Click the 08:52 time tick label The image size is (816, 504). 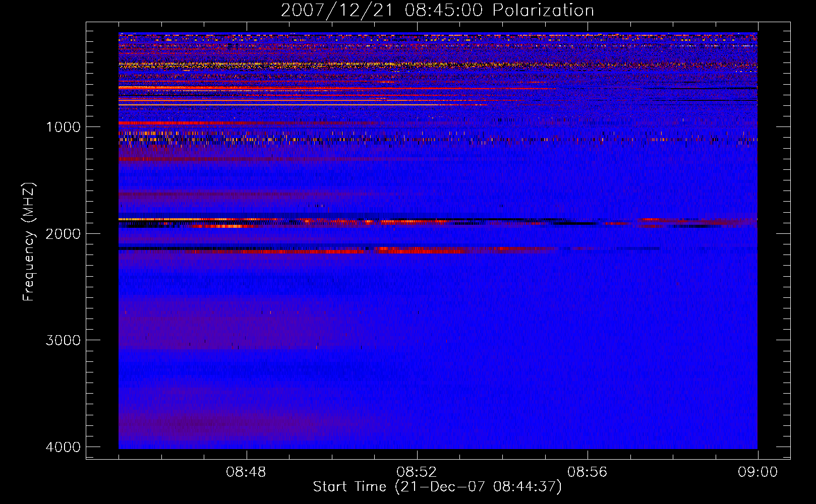point(417,472)
